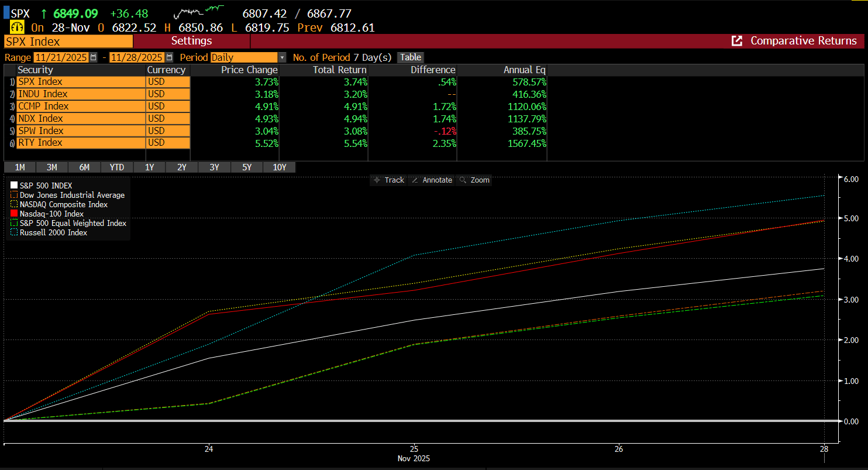Select the 3Y range tab
This screenshot has width=868, height=470.
point(215,167)
